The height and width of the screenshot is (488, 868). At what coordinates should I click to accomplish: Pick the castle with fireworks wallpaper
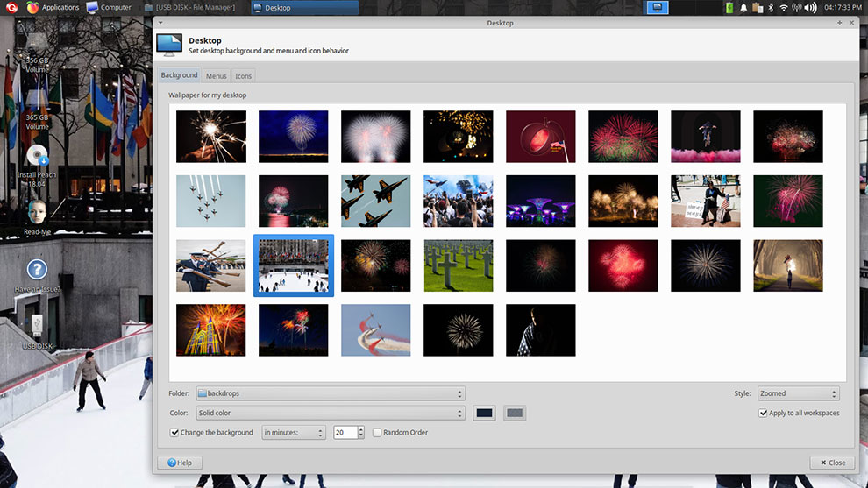[x=211, y=329]
